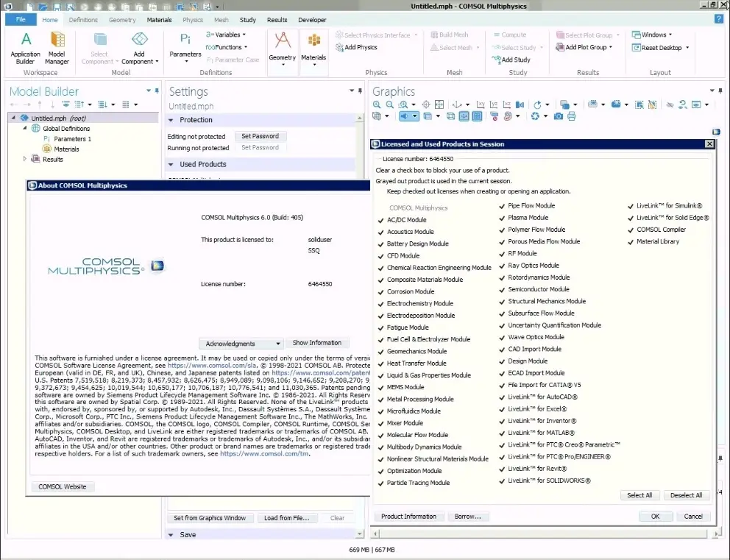This screenshot has width=730, height=560.
Task: Switch to the Study ribbon tab
Action: pos(248,20)
